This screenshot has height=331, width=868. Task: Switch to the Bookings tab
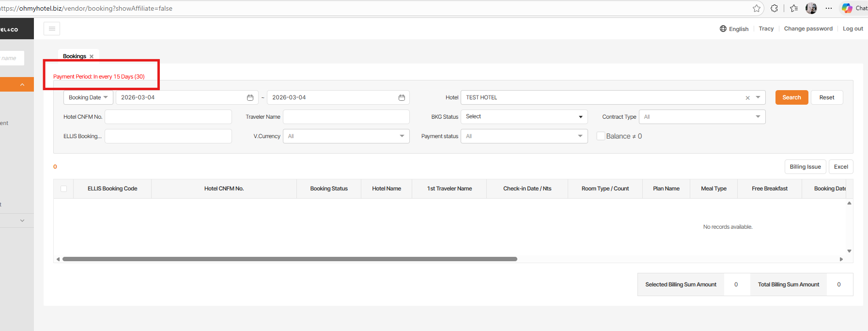75,56
